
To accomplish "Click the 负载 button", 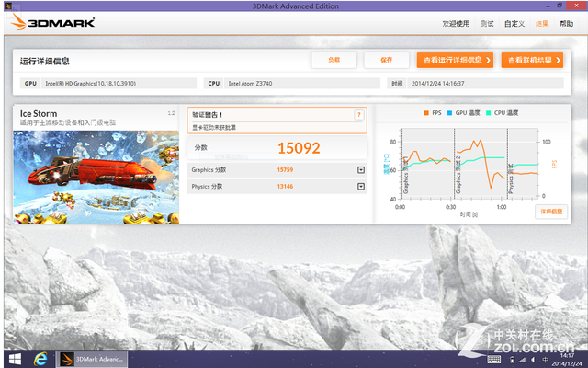I will (x=334, y=60).
